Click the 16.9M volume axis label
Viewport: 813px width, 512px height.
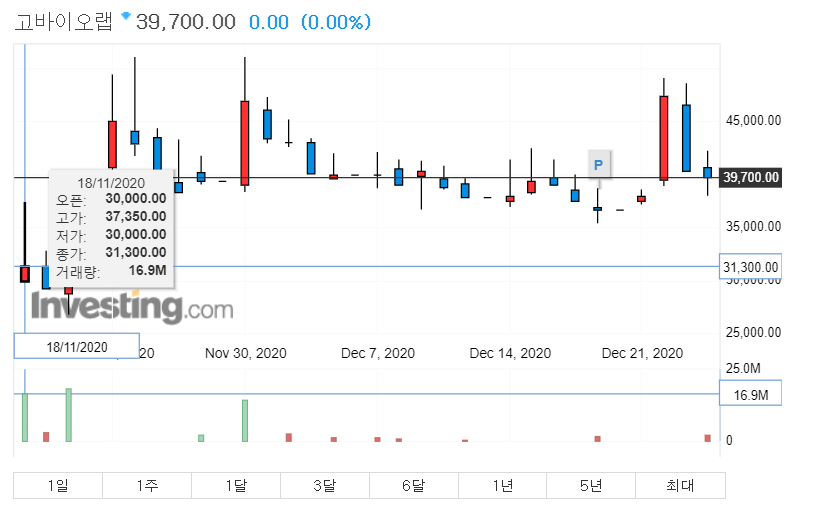[x=750, y=395]
